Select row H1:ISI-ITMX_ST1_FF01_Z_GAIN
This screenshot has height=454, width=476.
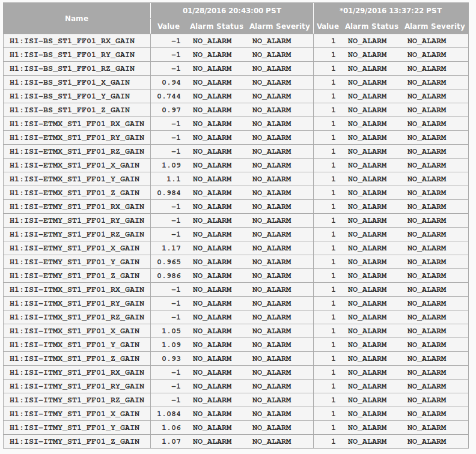click(236, 359)
